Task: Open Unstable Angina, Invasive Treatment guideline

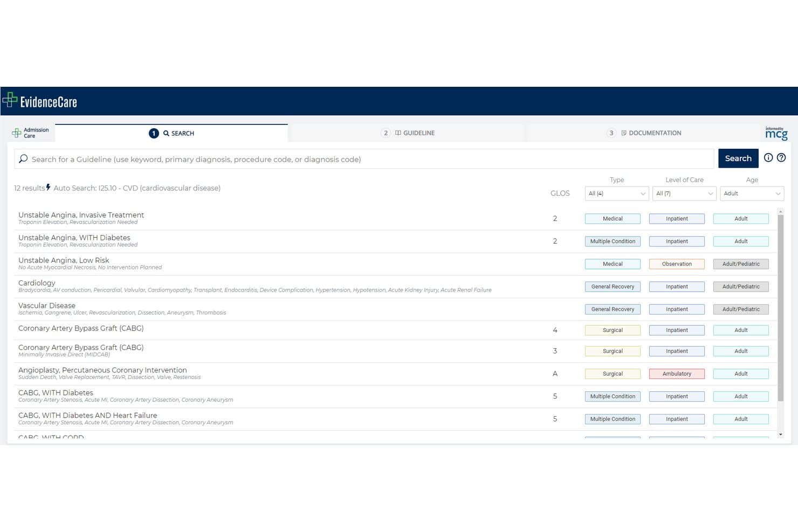Action: 81,215
